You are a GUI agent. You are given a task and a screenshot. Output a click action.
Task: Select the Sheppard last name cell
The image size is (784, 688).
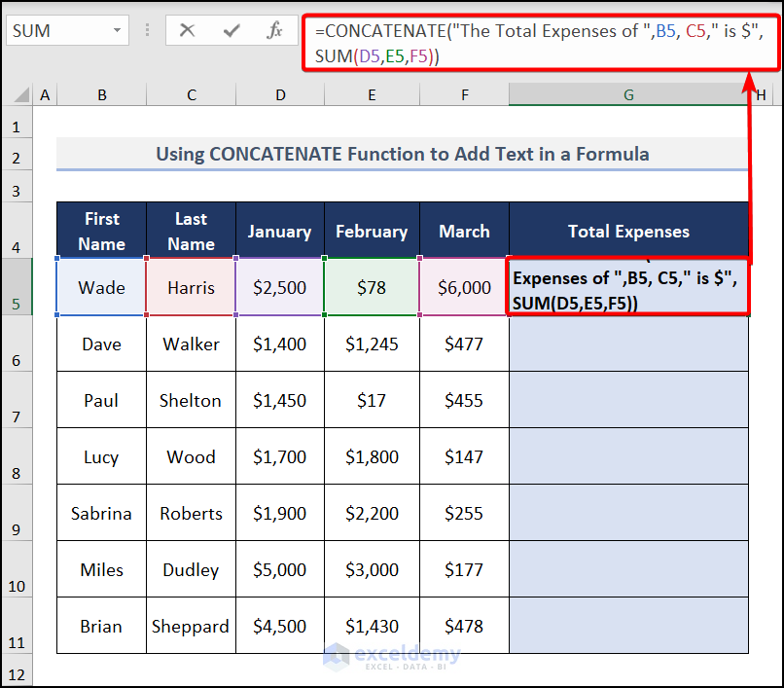click(x=191, y=627)
